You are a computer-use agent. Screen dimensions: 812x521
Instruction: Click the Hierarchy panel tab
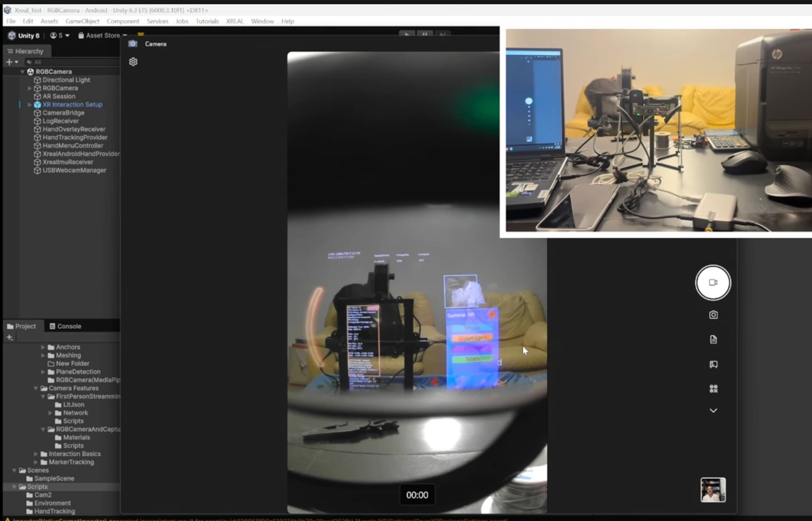(25, 51)
